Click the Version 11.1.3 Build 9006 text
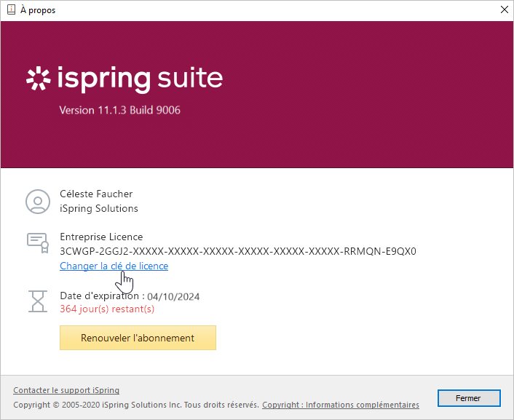Viewport: 514px width, 420px height. click(119, 111)
